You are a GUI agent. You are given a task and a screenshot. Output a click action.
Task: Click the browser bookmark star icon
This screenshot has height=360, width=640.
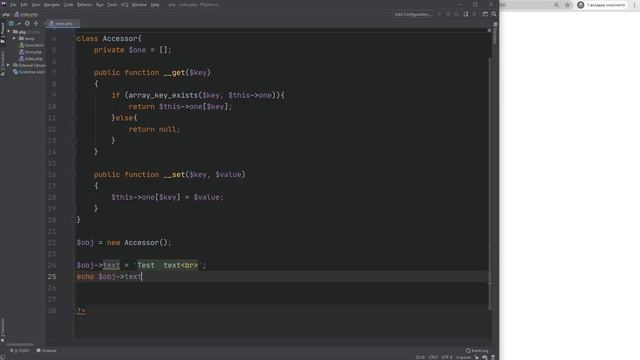pos(567,5)
